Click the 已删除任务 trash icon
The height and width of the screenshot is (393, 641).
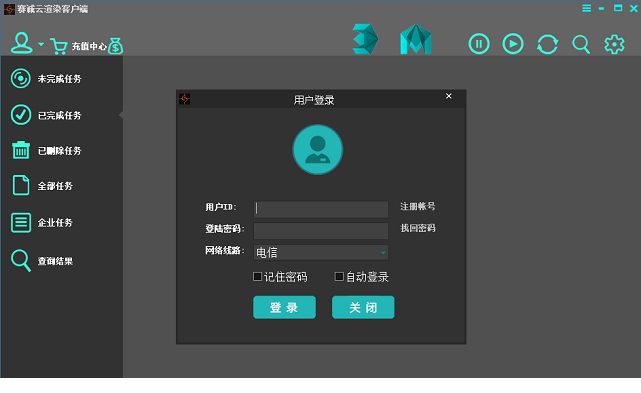pos(20,150)
